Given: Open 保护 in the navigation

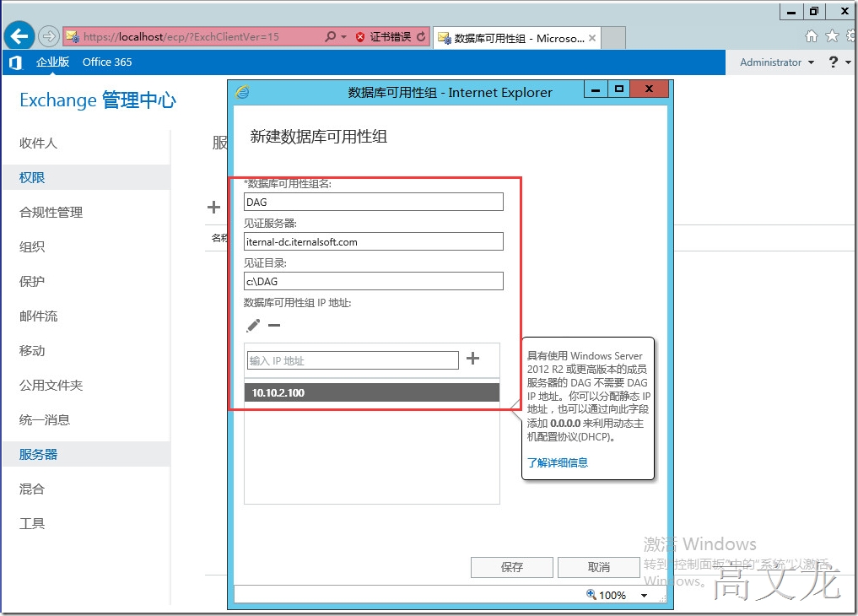Looking at the screenshot, I should click(x=32, y=281).
